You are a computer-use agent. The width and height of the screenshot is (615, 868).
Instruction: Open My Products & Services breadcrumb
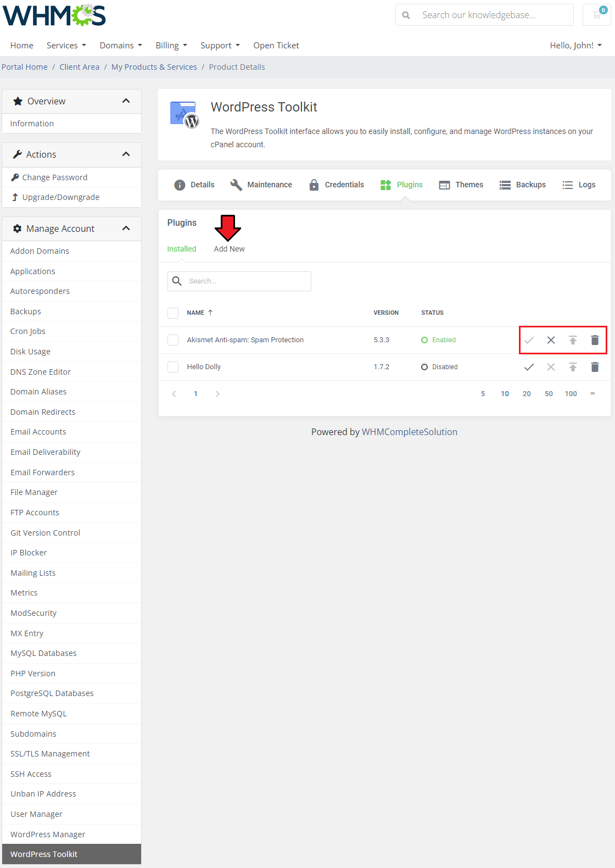point(154,67)
